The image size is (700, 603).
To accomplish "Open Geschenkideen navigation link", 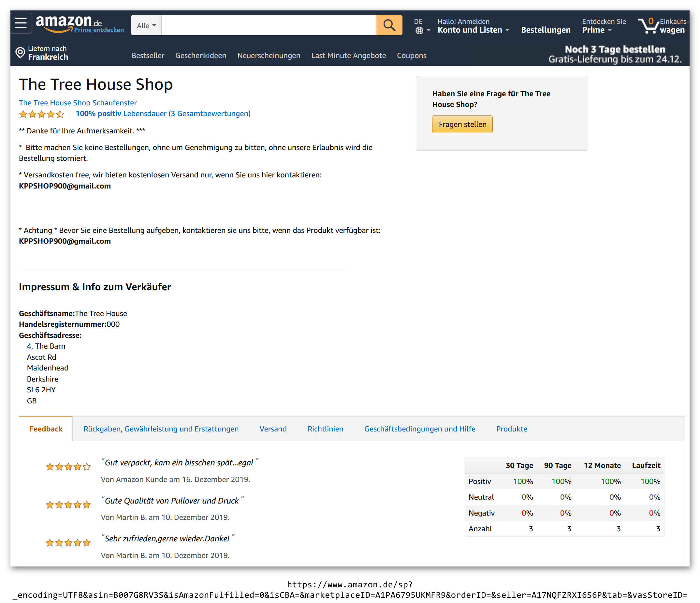I will pos(201,55).
